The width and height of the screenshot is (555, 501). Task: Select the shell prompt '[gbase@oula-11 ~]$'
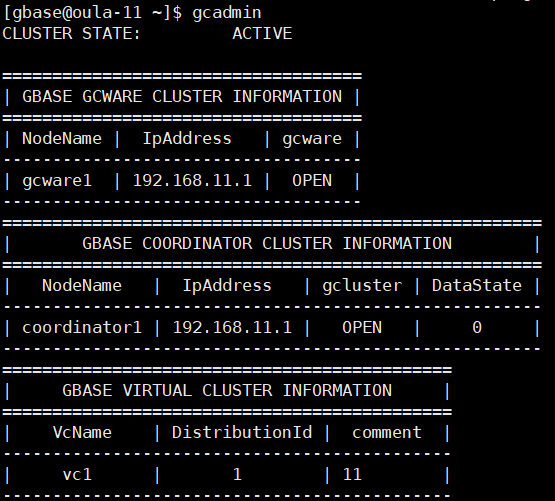(92, 13)
